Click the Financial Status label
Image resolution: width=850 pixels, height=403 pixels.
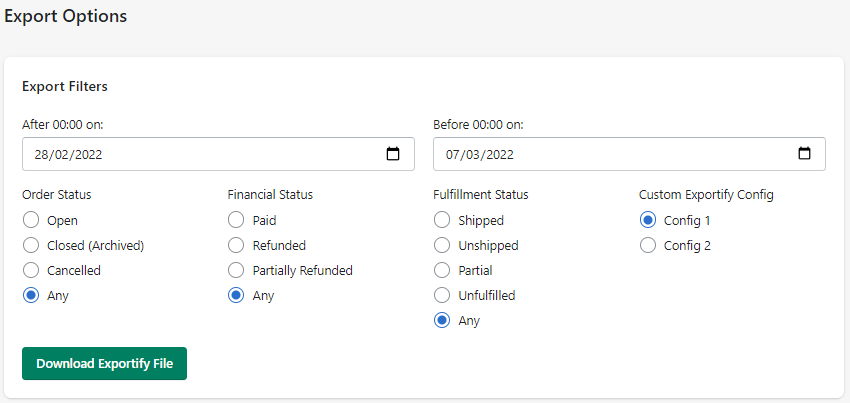(271, 195)
